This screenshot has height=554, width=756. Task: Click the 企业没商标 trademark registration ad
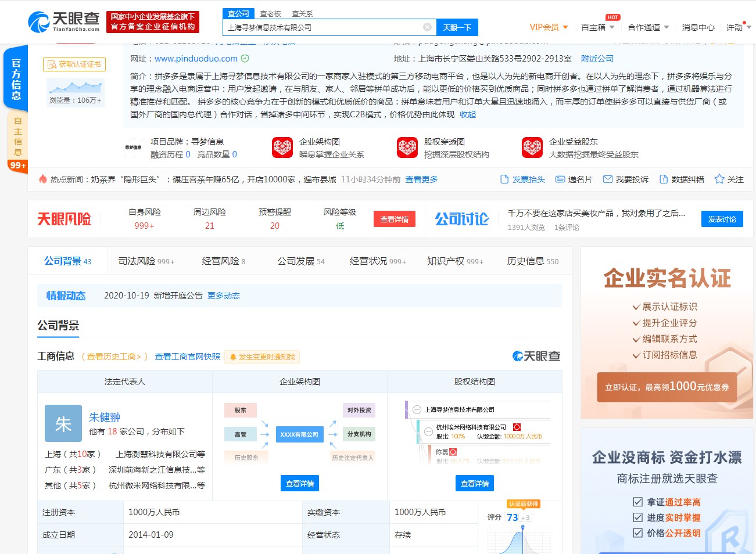point(667,491)
